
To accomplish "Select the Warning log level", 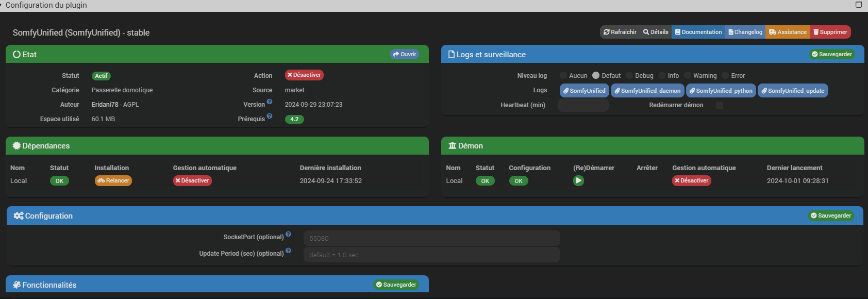I will coord(688,76).
